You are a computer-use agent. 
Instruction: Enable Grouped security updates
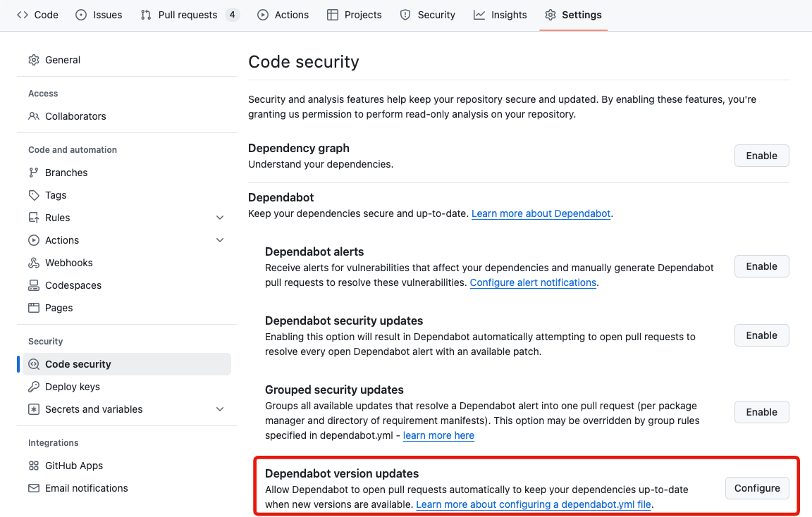point(761,412)
